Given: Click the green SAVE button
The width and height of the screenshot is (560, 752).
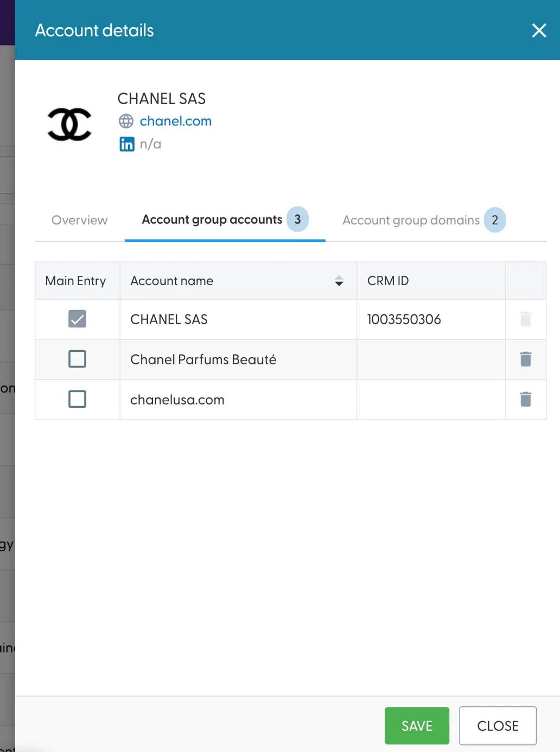Looking at the screenshot, I should tap(417, 725).
